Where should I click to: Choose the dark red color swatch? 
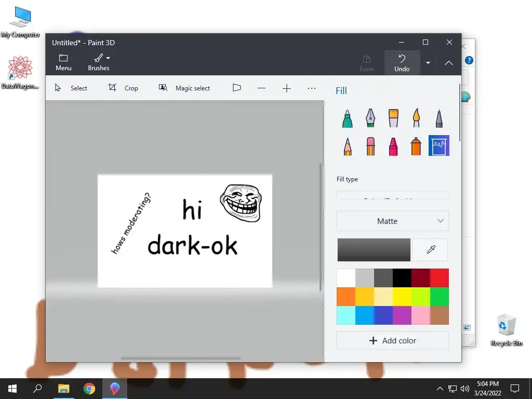421,278
